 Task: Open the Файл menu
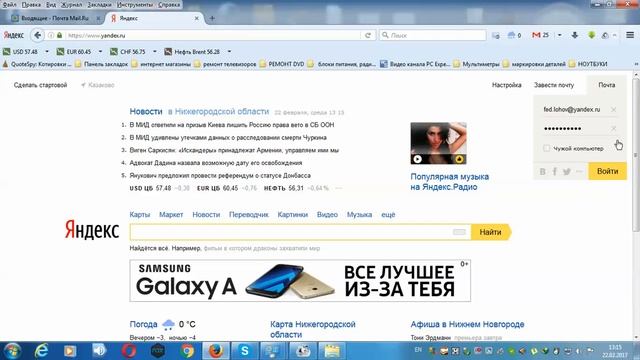click(9, 5)
